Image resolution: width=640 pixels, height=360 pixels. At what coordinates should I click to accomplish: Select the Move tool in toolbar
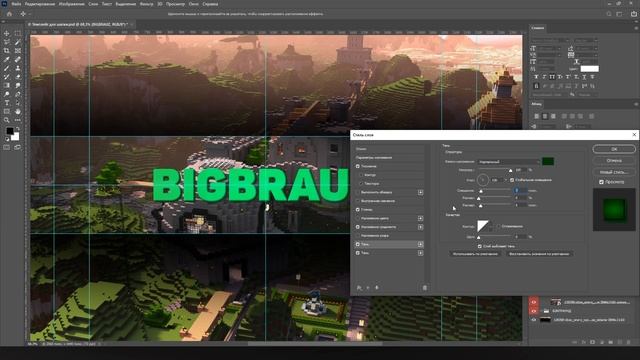[x=7, y=33]
